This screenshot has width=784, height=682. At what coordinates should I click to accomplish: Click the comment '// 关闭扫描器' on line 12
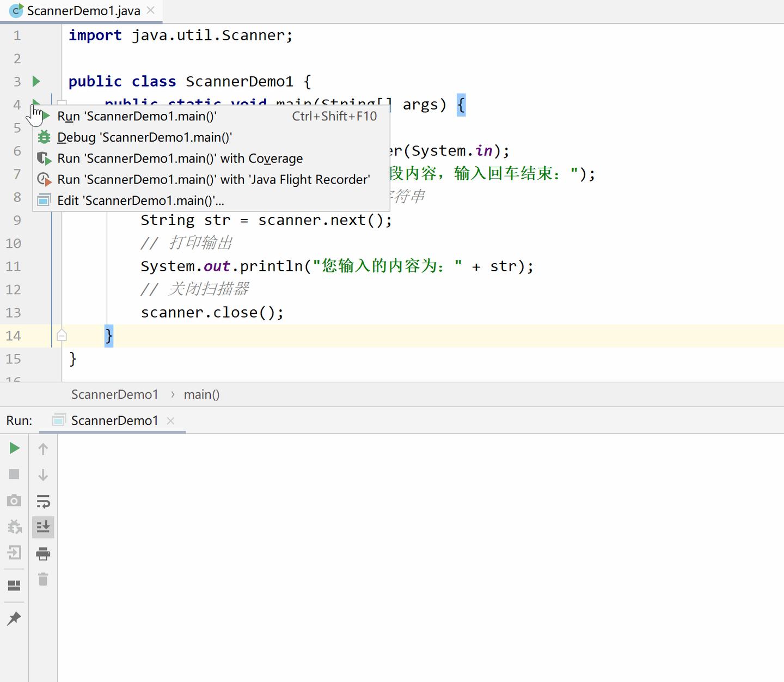pos(195,289)
